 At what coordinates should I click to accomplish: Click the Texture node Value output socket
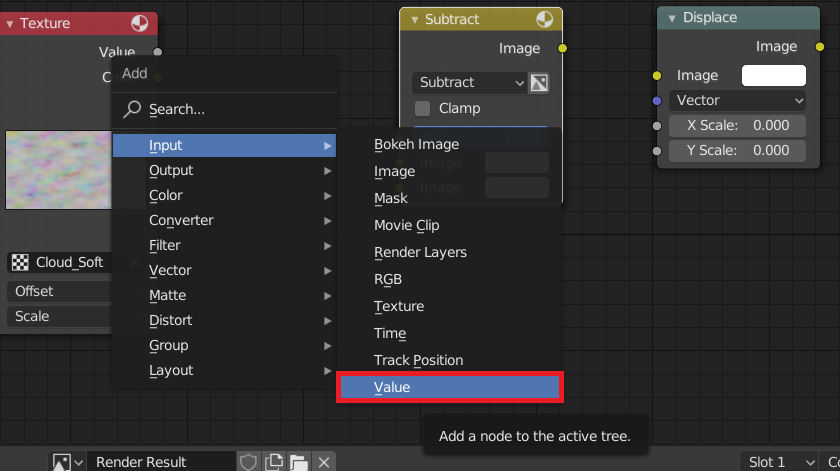[x=158, y=52]
